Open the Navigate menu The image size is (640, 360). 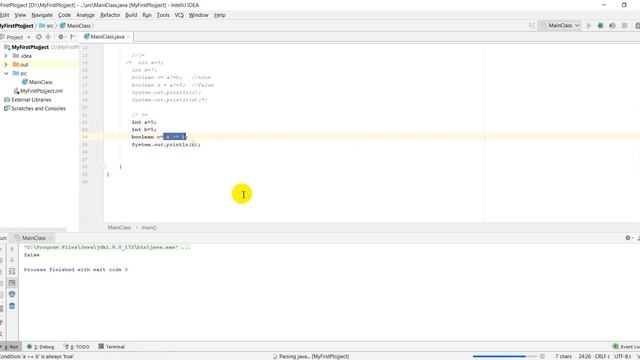(42, 15)
